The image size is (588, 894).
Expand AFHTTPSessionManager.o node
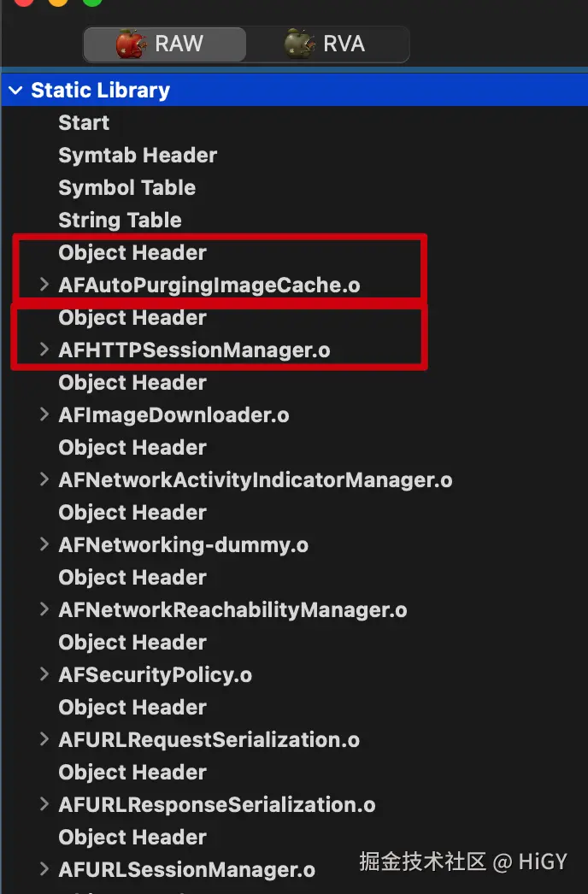[x=44, y=350]
